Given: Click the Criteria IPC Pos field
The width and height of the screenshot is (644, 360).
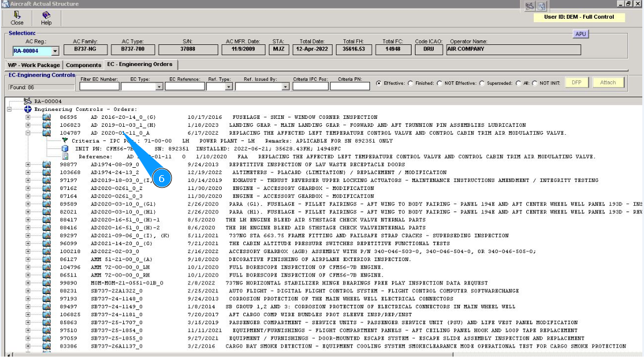Looking at the screenshot, I should [310, 86].
